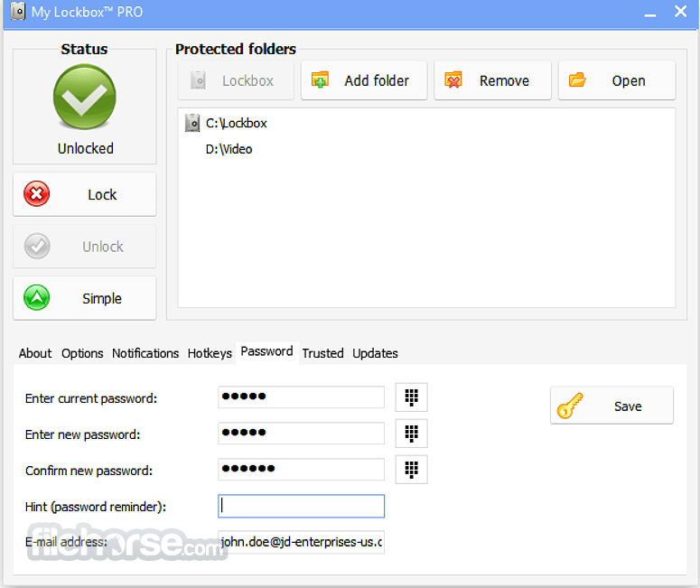Screen dimensions: 700x588
Task: Select the D:\Video folder entry
Action: click(x=229, y=149)
